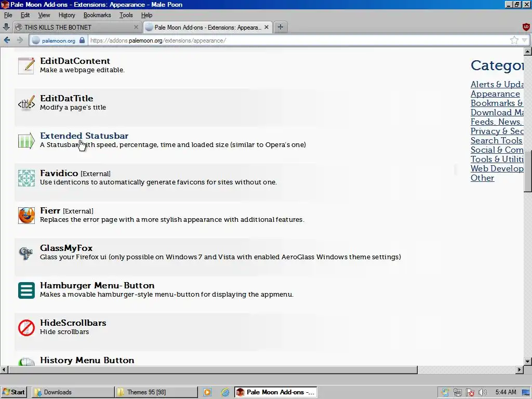Open the Social & Communication category link
This screenshot has height=399, width=532.
497,150
